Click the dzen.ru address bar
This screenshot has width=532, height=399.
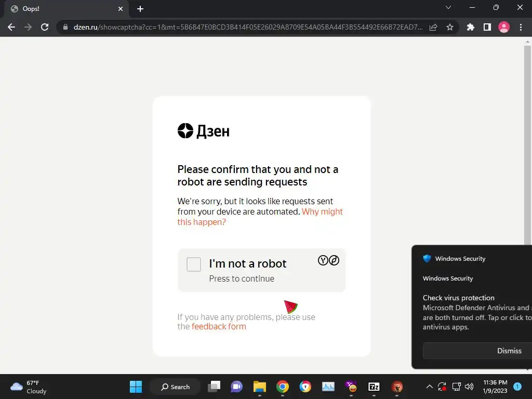pyautogui.click(x=248, y=27)
